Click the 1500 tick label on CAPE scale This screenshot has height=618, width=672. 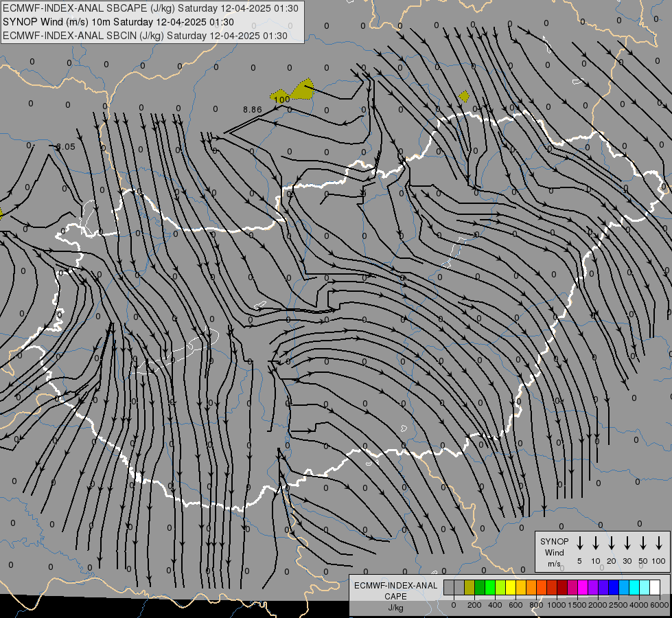[x=577, y=605]
